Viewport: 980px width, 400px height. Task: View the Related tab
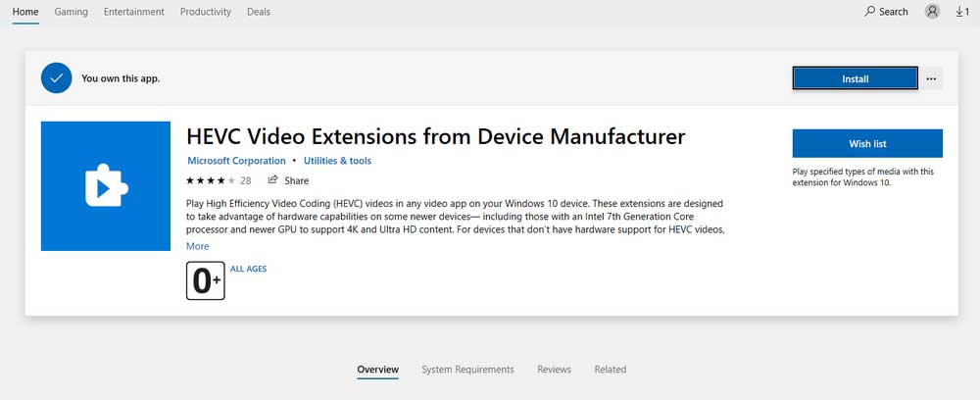(610, 370)
